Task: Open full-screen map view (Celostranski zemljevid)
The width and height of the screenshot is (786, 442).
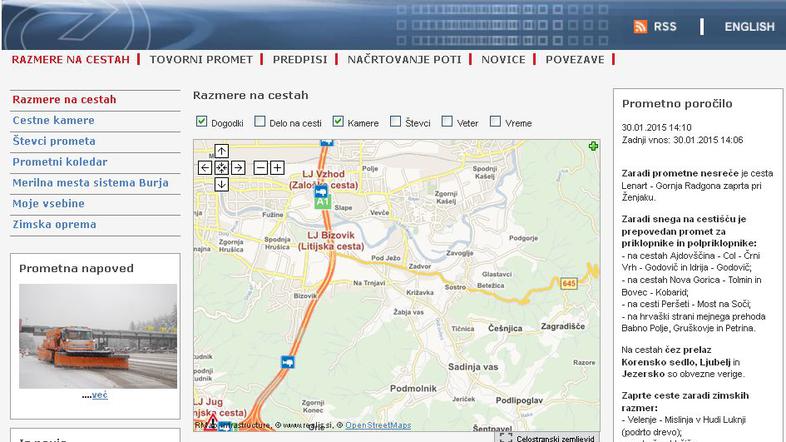Action: pyautogui.click(x=548, y=437)
